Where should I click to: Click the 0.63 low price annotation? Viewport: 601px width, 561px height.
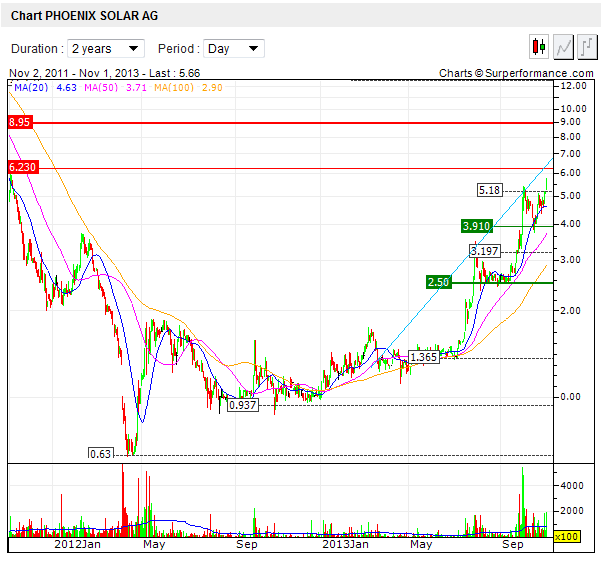tap(101, 453)
